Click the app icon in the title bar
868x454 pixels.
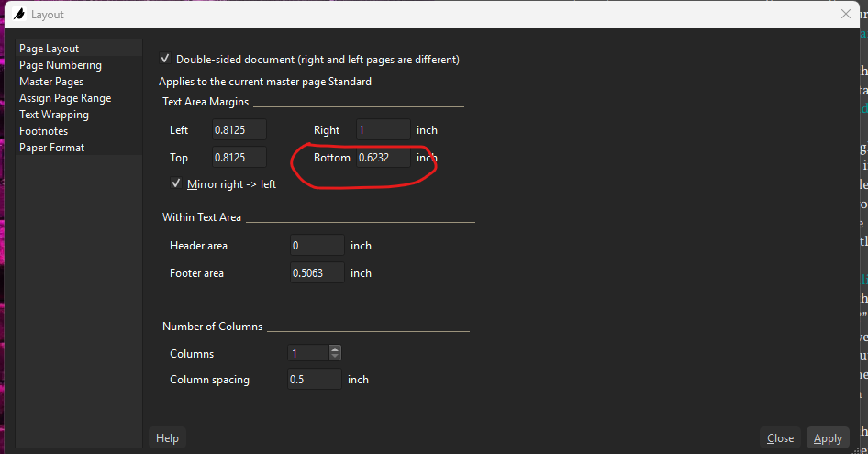[17, 15]
